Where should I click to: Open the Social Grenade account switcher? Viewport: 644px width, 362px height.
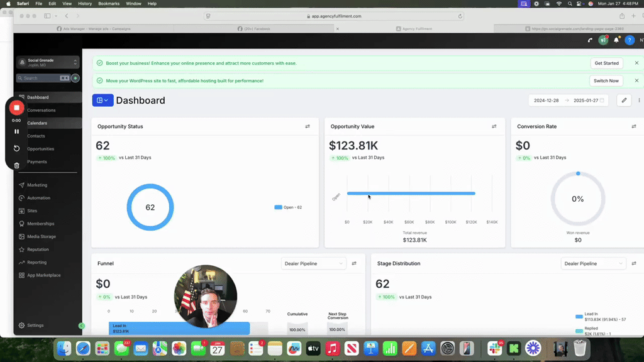(48, 62)
